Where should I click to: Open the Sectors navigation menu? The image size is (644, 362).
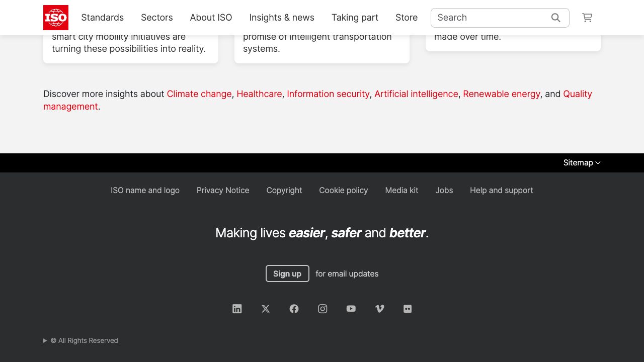156,18
